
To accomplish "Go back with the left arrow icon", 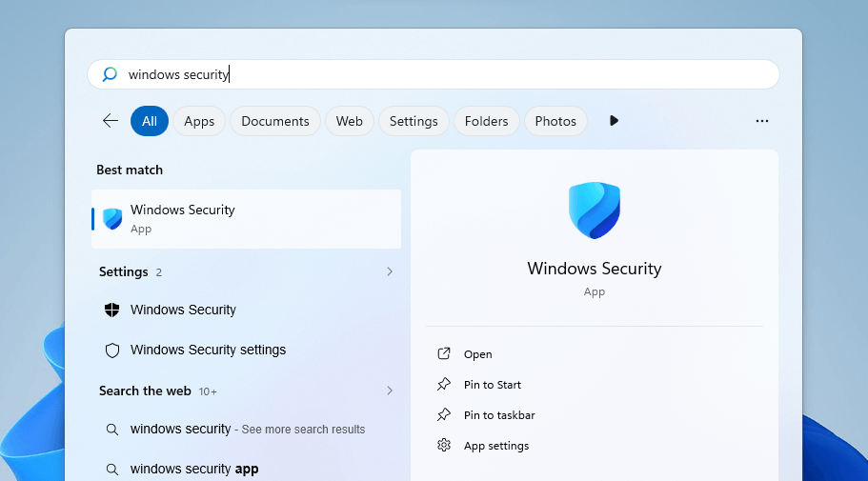I will click(111, 121).
